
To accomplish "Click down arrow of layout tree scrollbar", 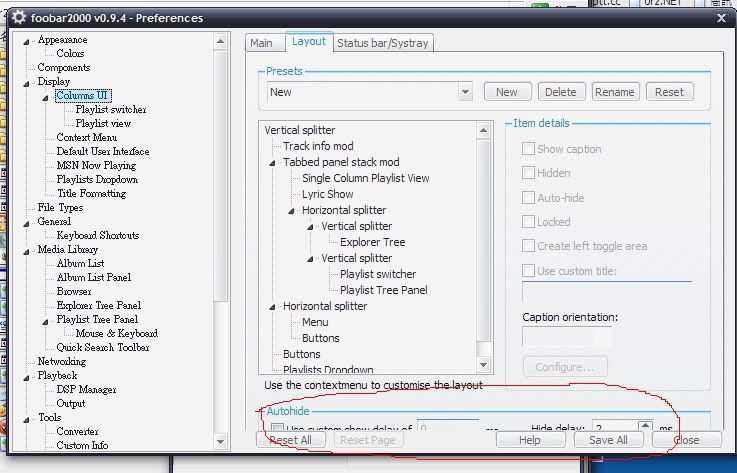I will coord(484,364).
